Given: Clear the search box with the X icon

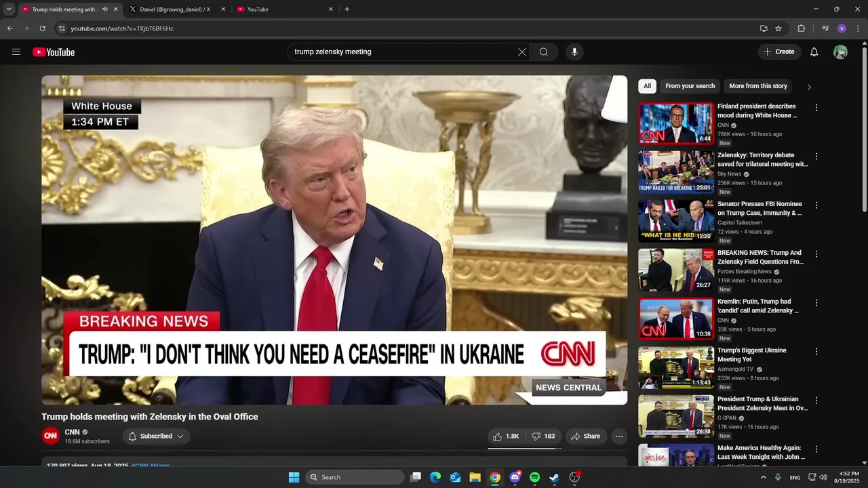Looking at the screenshot, I should pyautogui.click(x=522, y=52).
